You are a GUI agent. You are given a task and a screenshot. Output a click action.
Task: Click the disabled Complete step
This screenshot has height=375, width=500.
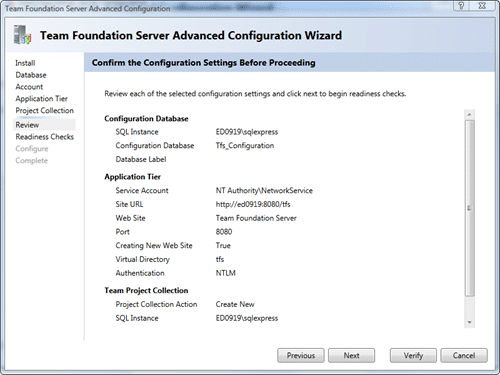click(x=31, y=160)
